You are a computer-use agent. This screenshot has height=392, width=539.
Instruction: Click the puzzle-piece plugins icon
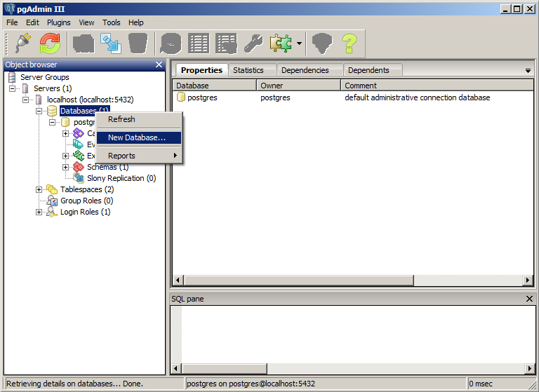(x=281, y=43)
